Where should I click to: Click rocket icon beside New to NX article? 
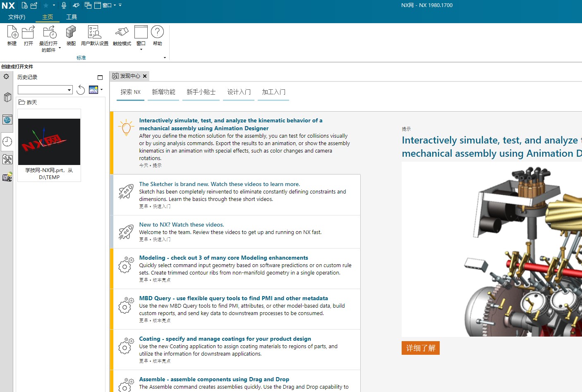[126, 232]
